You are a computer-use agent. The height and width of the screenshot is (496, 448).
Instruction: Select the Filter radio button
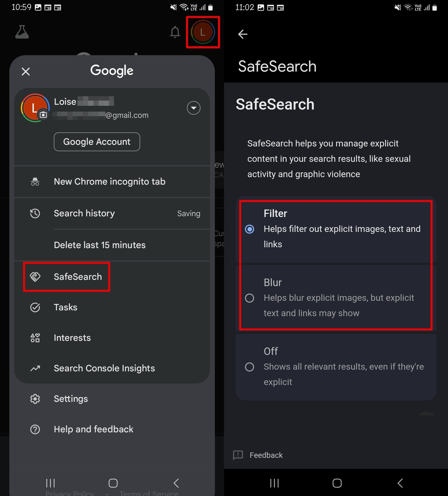pos(249,229)
